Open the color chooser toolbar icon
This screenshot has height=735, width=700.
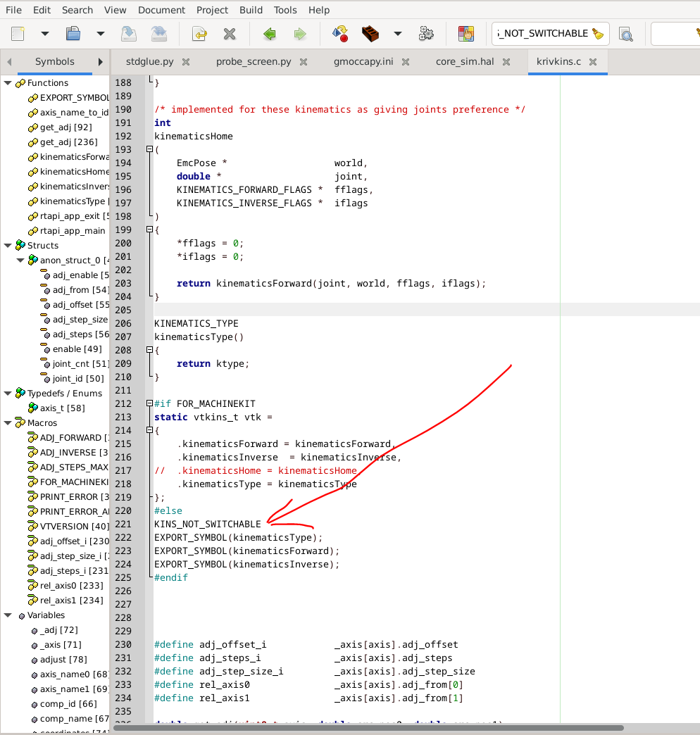click(x=465, y=33)
